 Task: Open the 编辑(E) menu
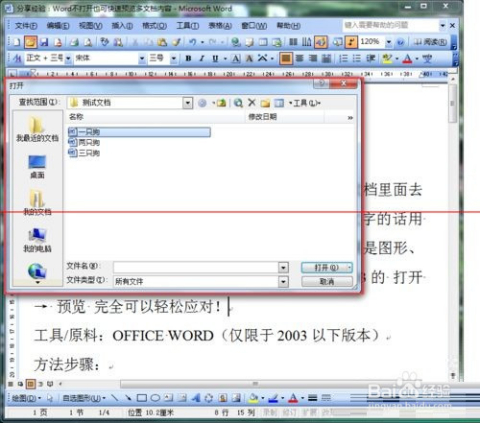pos(58,26)
